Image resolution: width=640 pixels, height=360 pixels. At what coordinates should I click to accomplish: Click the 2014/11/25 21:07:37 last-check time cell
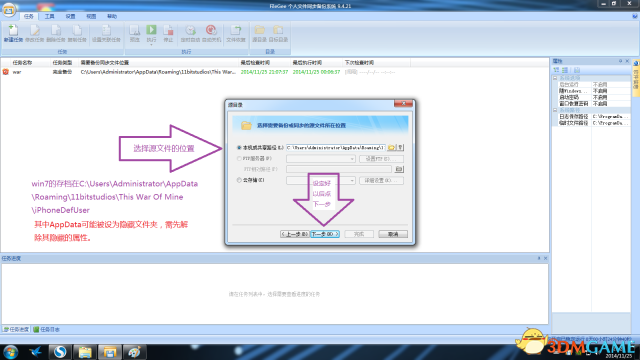(264, 72)
